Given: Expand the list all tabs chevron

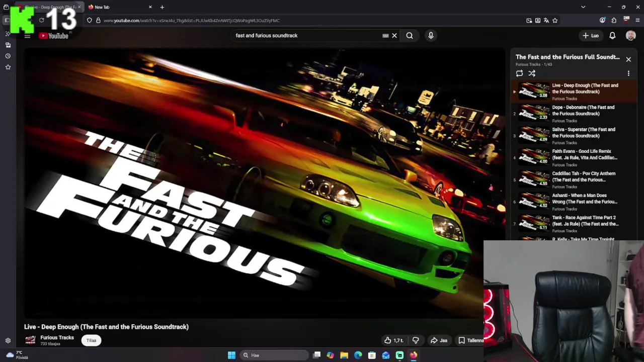Looking at the screenshot, I should click(x=583, y=7).
